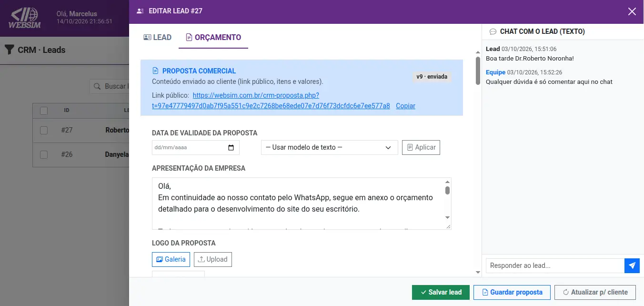
Task: Click the Proposta Comercial document icon
Action: (x=155, y=71)
